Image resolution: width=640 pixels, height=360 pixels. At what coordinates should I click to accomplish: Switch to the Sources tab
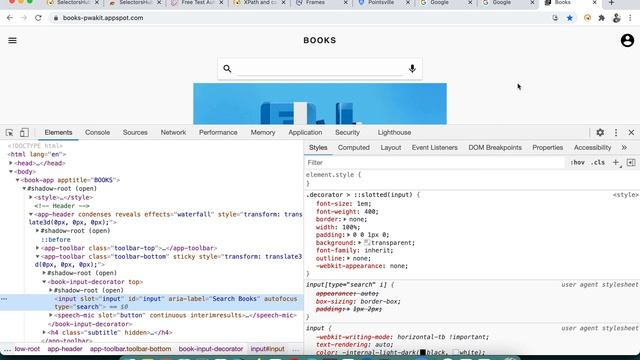[135, 132]
